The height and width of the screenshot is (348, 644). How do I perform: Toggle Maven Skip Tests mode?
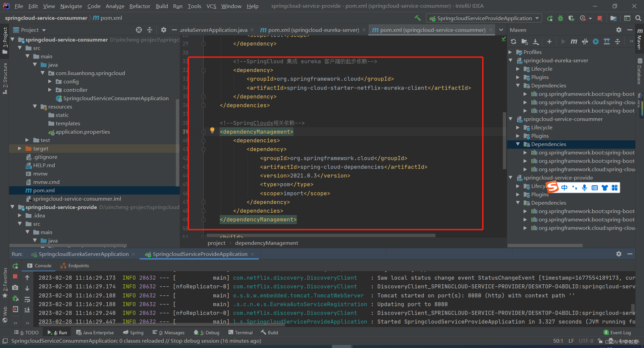(x=596, y=42)
